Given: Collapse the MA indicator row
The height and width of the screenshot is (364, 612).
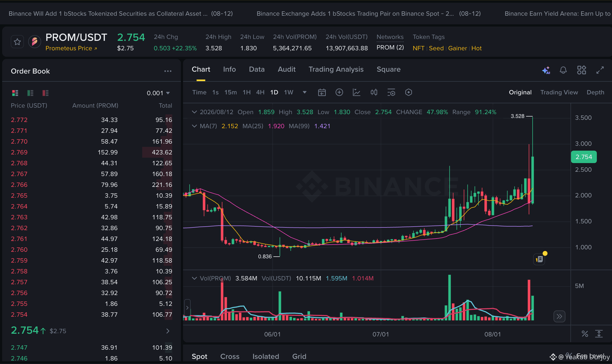Looking at the screenshot, I should (x=194, y=126).
